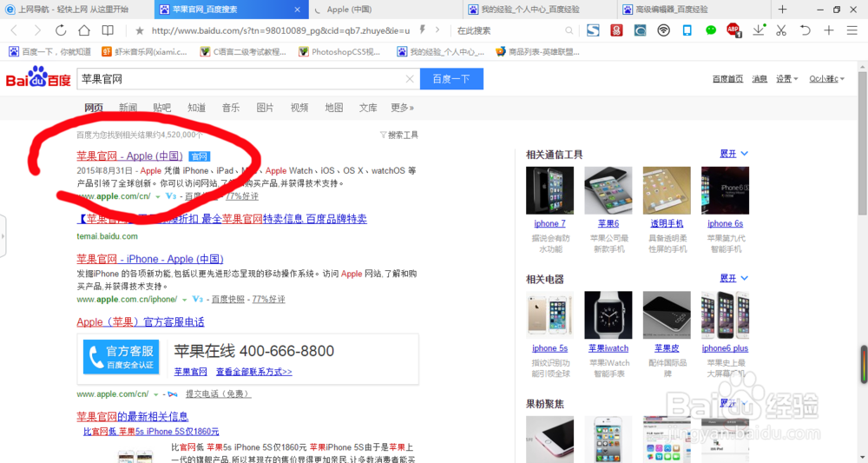
Task: Open 苹果官网 - Apple (中国) result
Action: [x=129, y=156]
